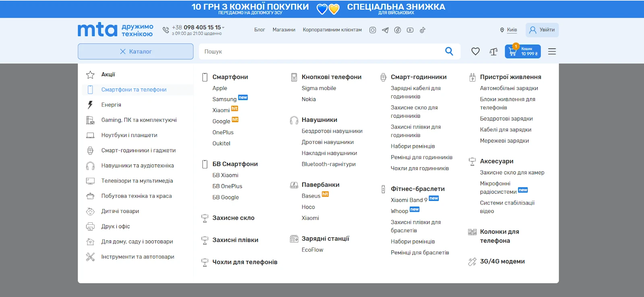The height and width of the screenshot is (297, 644).
Task: Click the search magnifier icon
Action: [x=449, y=51]
